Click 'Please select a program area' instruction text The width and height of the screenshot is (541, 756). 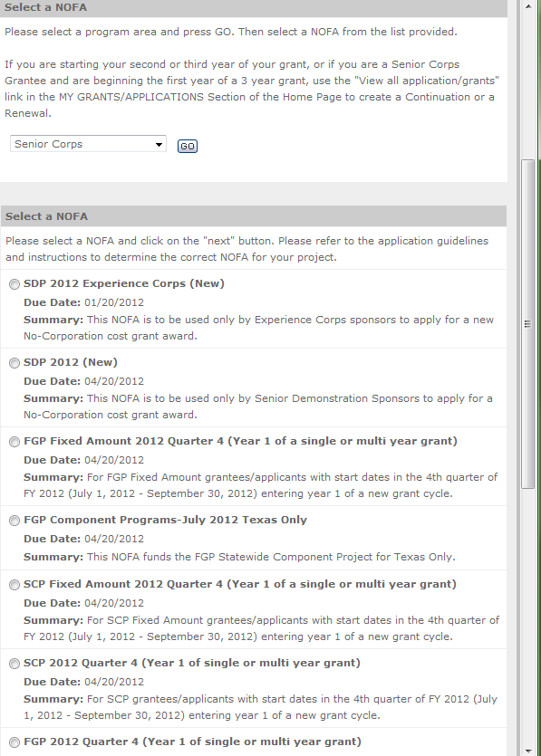click(231, 32)
